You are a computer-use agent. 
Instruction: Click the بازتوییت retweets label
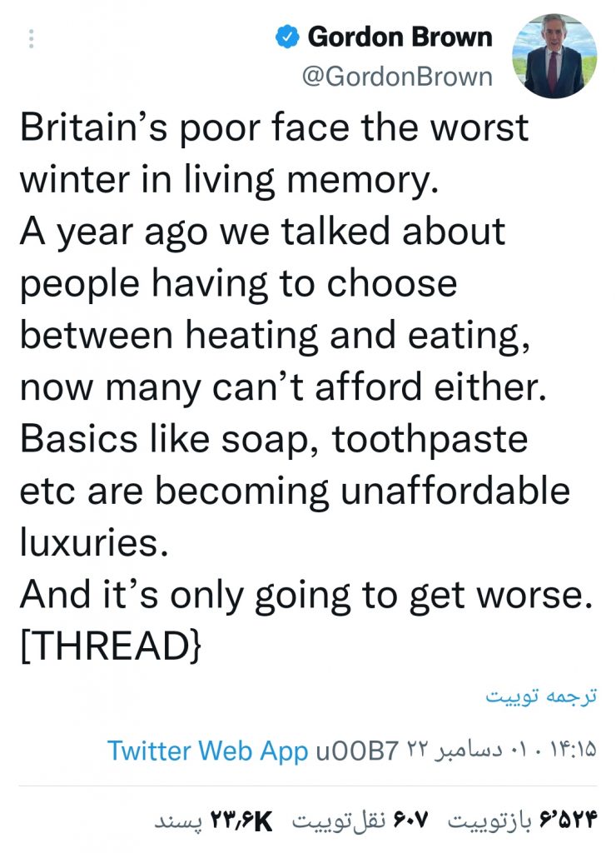click(489, 821)
